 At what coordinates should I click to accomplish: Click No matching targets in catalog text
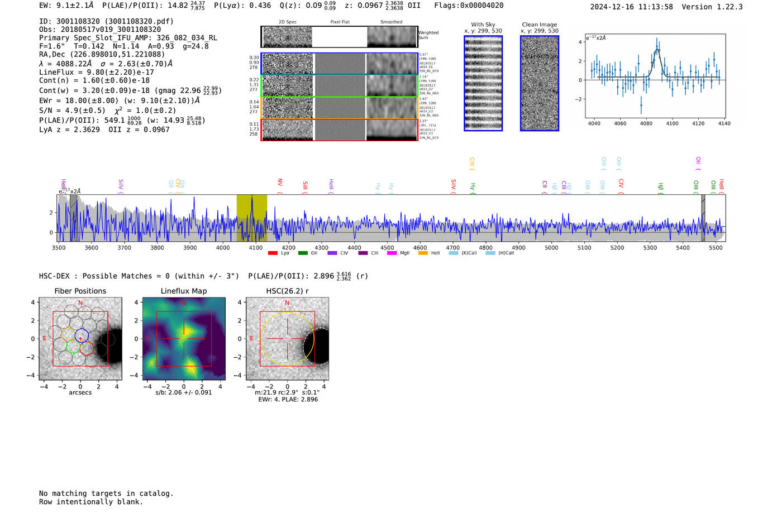[x=106, y=493]
